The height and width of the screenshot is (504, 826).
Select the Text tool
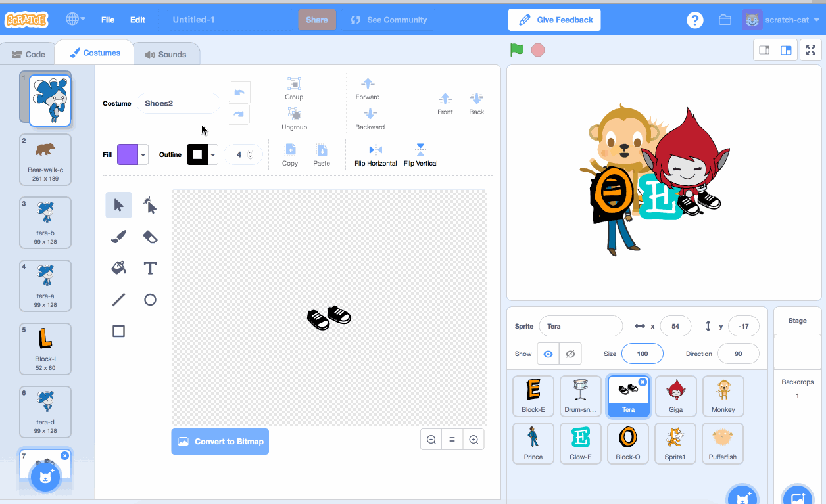150,268
